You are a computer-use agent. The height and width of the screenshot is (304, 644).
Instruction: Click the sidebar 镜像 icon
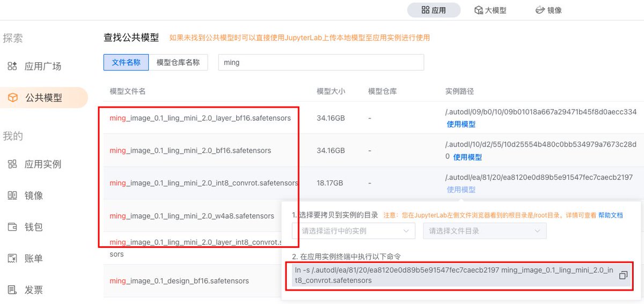tap(12, 196)
